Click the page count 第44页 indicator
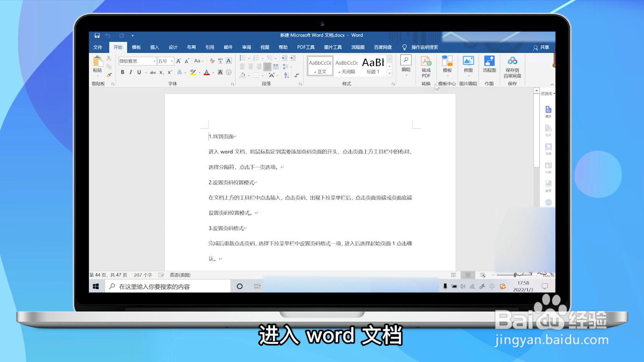The image size is (644, 362). (108, 275)
